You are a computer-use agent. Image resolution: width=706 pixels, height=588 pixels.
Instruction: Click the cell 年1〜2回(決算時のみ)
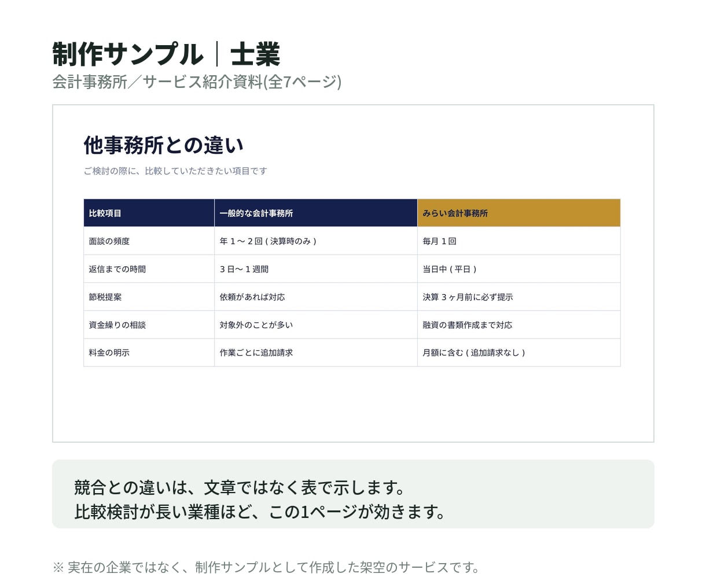(316, 241)
